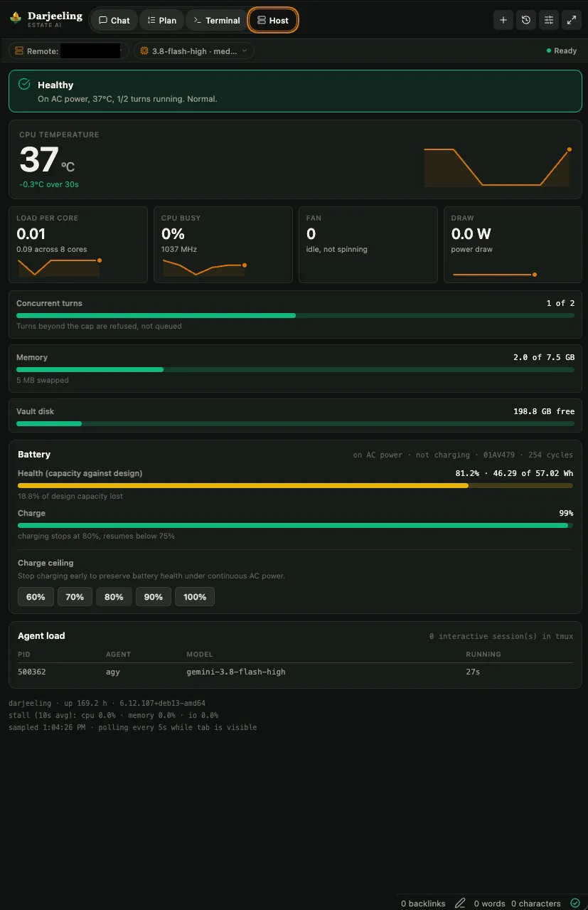588x910 pixels.
Task: Click the '0 backlinks' status entry
Action: click(423, 904)
